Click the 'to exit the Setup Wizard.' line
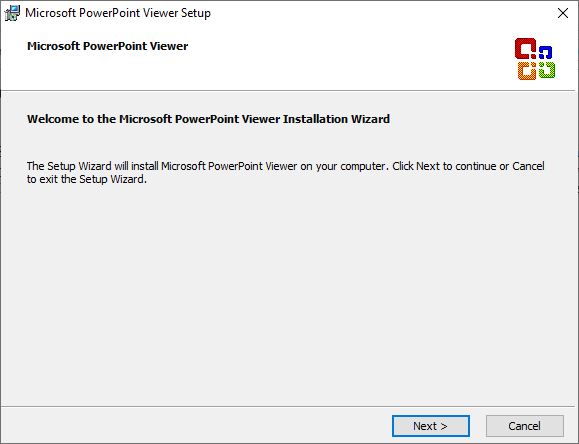The width and height of the screenshot is (579, 444). [x=87, y=179]
